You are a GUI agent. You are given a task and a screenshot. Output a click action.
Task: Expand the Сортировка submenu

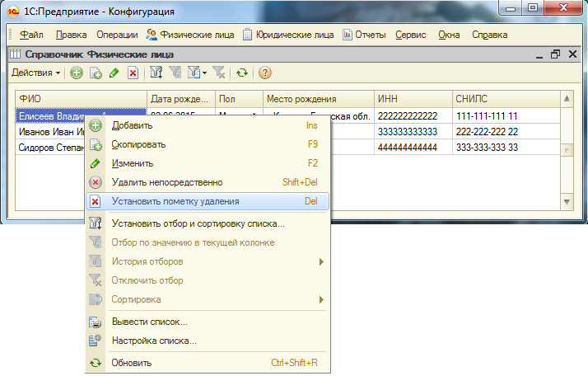pos(208,299)
